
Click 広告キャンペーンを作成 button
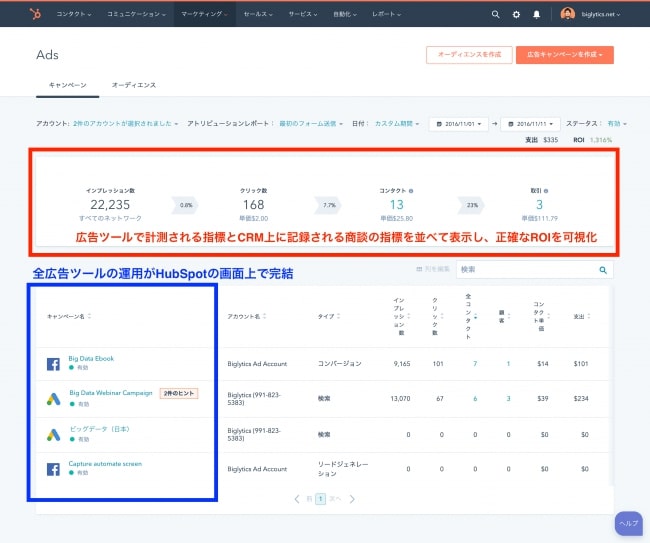pyautogui.click(x=565, y=55)
